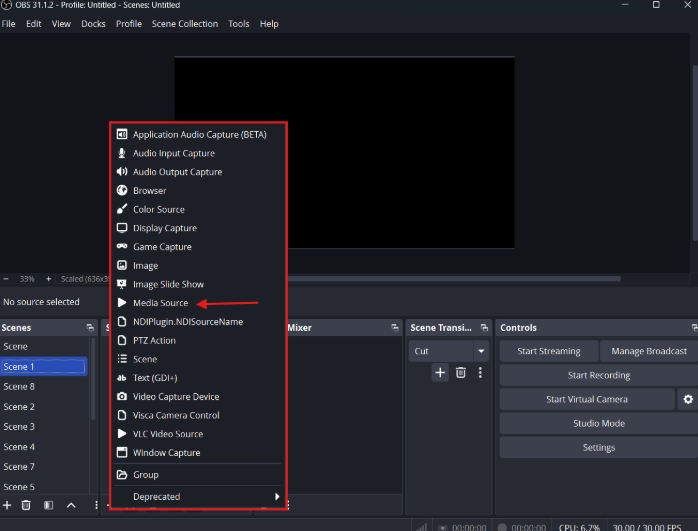Add a scene transition with plus icon
The image size is (698, 531).
click(440, 372)
